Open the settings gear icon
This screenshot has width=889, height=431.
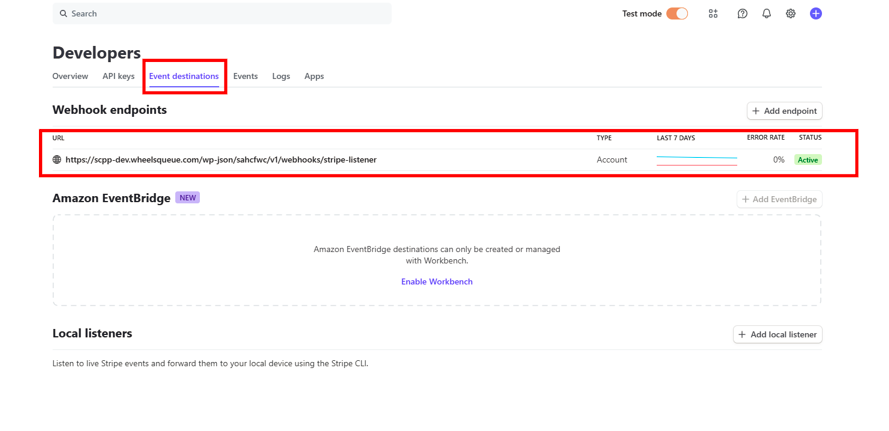[790, 14]
